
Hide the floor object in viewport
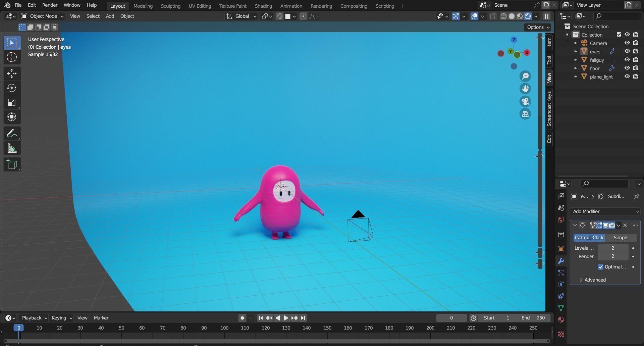pyautogui.click(x=627, y=68)
